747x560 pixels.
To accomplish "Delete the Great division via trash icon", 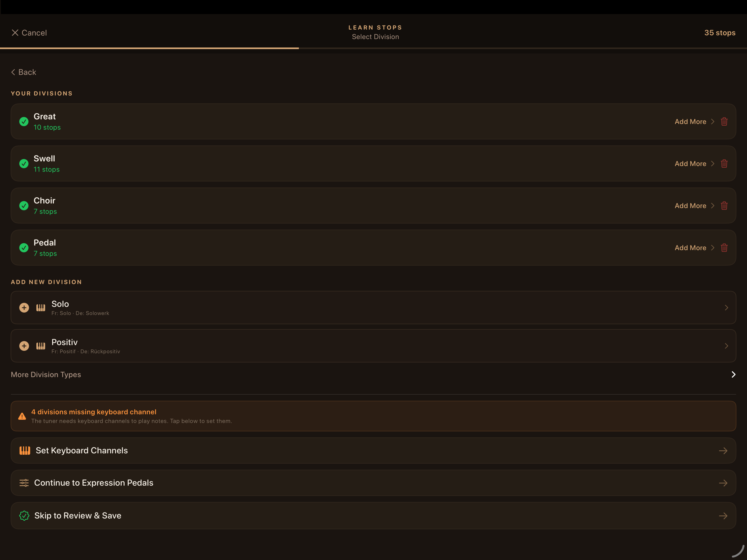I will pyautogui.click(x=724, y=122).
